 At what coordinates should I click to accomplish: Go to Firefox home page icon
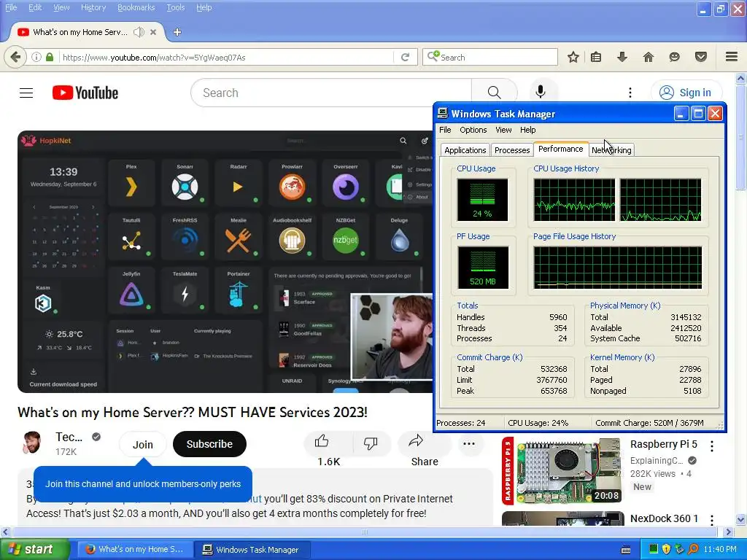pos(649,57)
